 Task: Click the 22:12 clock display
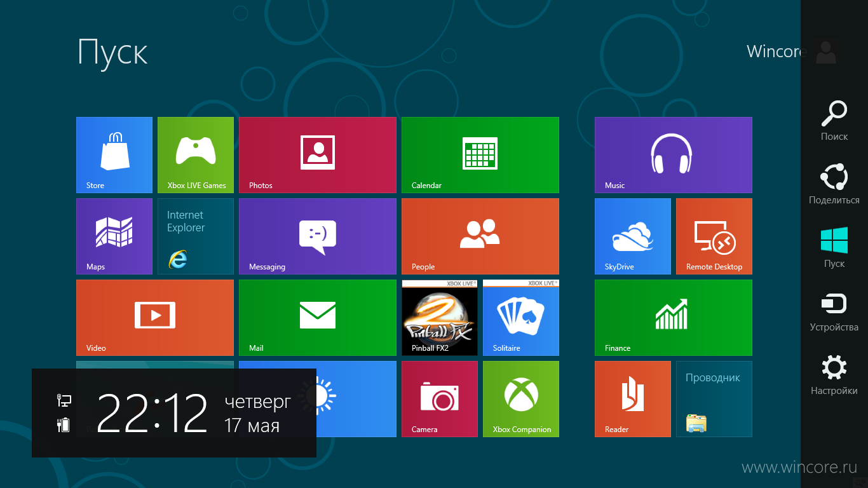[153, 413]
